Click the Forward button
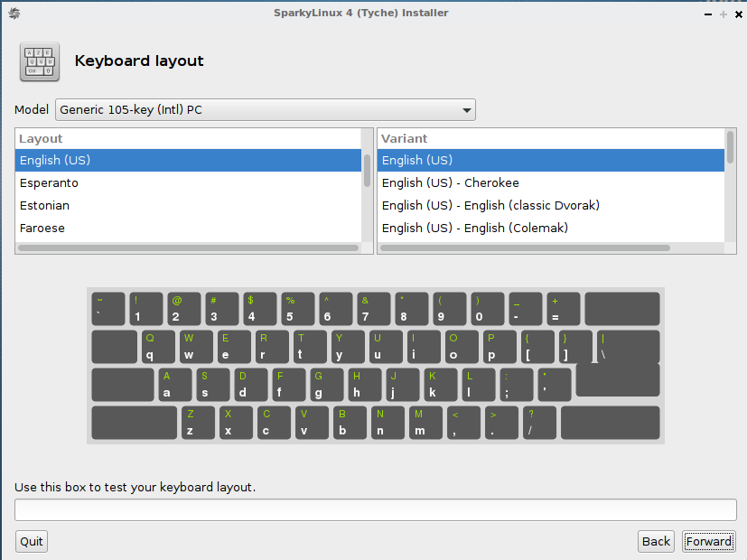This screenshot has height=560, width=747. [x=708, y=541]
